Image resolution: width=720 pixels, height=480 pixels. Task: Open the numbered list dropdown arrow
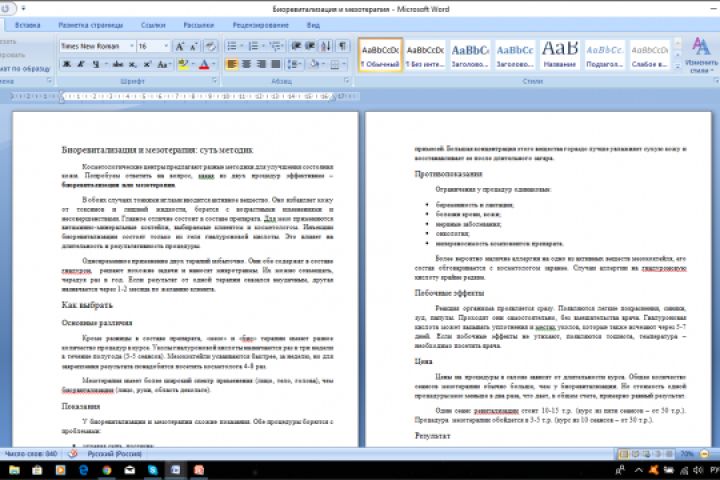[263, 46]
